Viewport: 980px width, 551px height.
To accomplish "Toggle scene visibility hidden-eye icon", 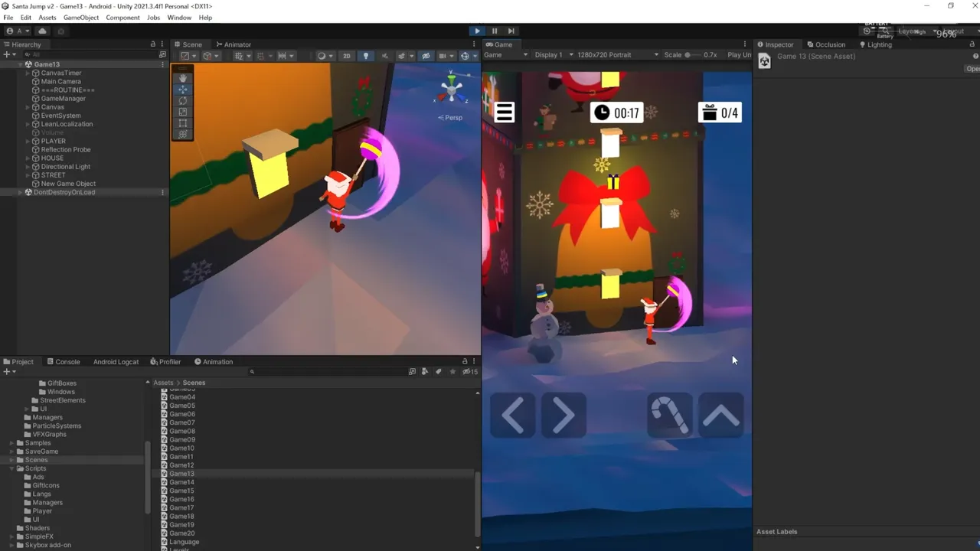I will pos(426,56).
